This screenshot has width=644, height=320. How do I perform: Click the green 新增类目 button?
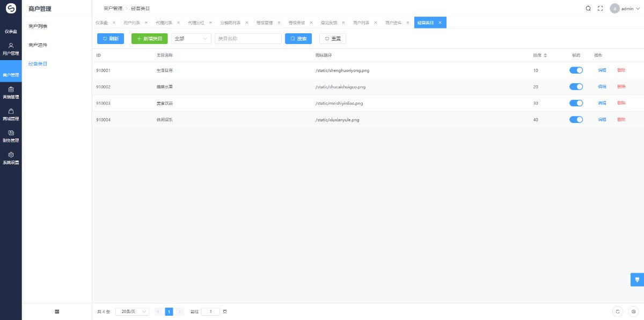(150, 39)
